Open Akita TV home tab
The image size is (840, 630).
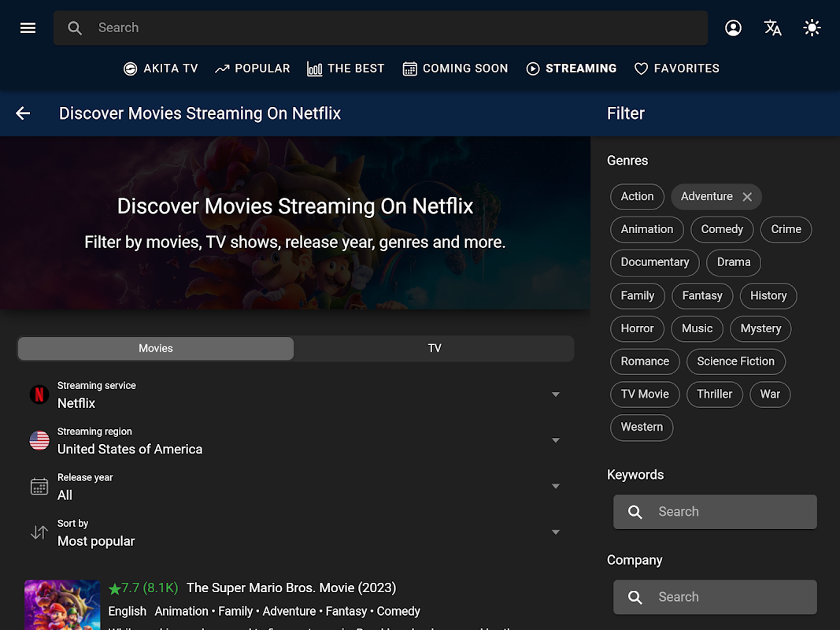coord(161,69)
